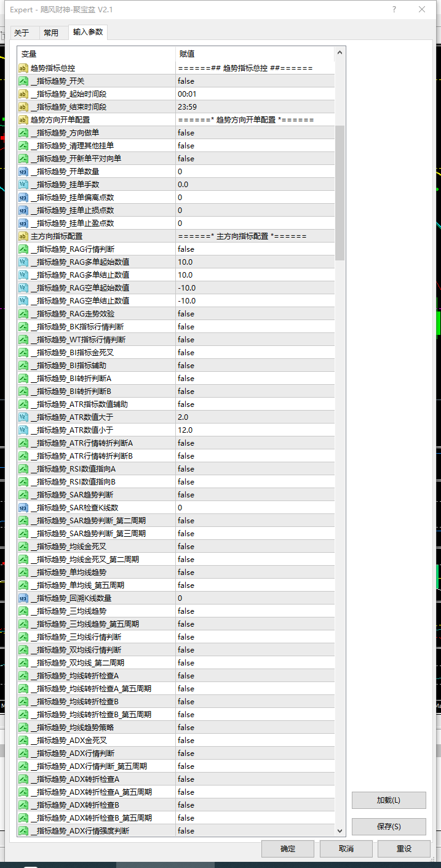Select the _指标趋势_RAG多单终止数值 row
The height and width of the screenshot is (868, 441).
coord(176,275)
